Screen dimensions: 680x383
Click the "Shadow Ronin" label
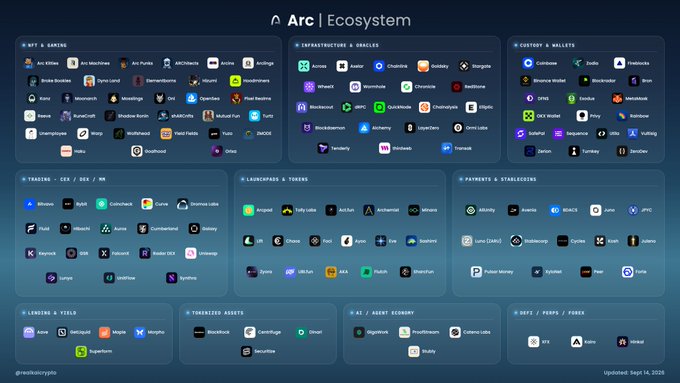click(133, 116)
